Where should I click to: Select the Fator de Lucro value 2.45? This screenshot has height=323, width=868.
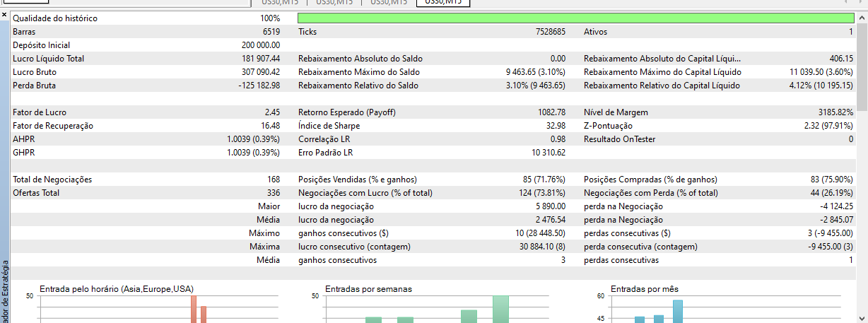click(x=271, y=112)
